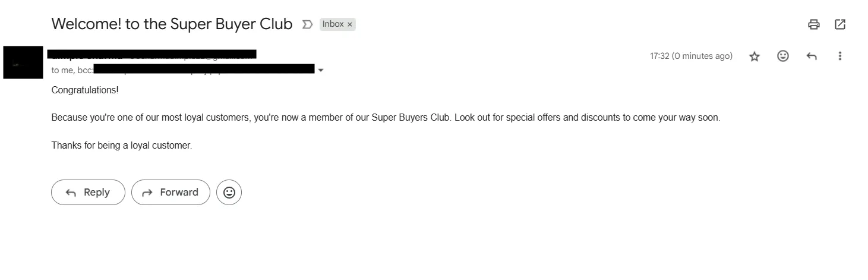Add emoji reaction from the header row
Image resolution: width=868 pixels, height=280 pixels.
[783, 56]
